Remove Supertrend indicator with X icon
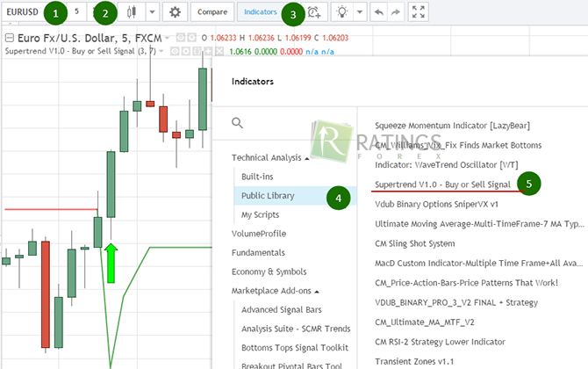Image resolution: width=588 pixels, height=369 pixels. tap(219, 51)
